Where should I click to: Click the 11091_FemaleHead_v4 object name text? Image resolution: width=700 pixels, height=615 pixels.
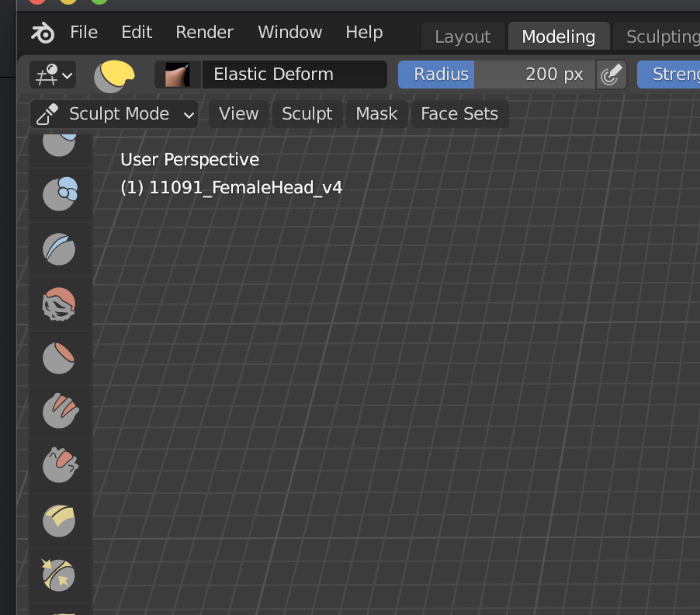(x=245, y=188)
